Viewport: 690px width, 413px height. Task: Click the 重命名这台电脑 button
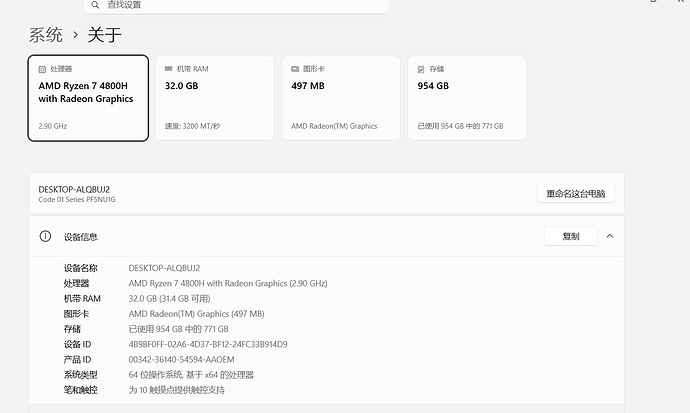pos(576,194)
